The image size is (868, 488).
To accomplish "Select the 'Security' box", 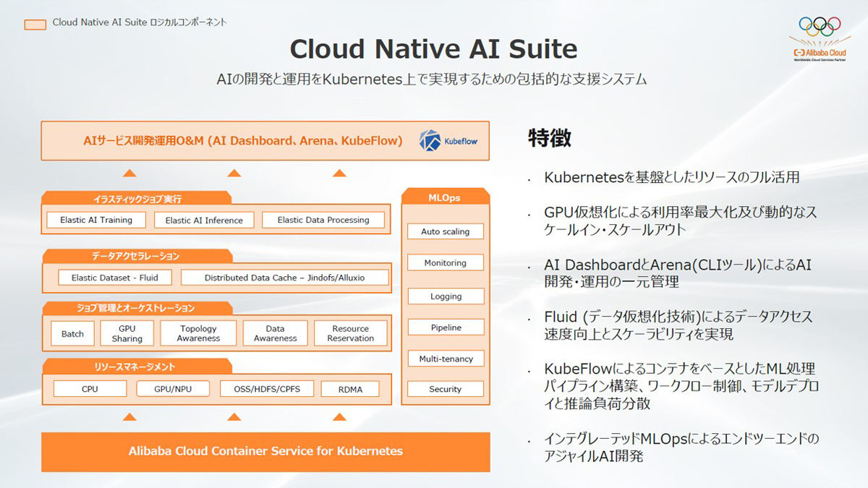I will (446, 389).
